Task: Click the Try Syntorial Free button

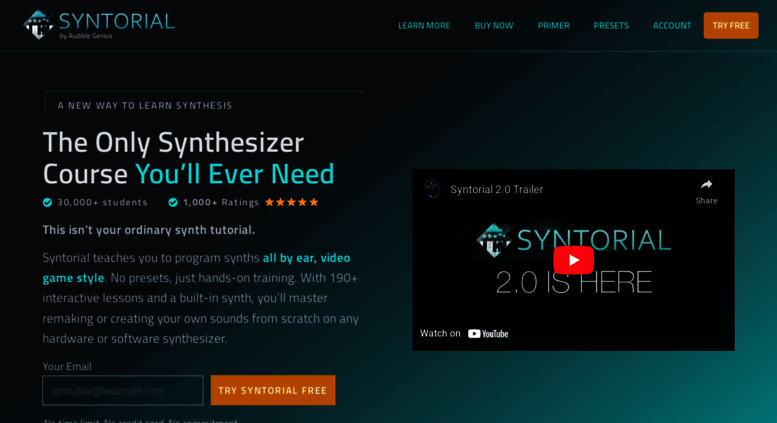Action: [273, 390]
